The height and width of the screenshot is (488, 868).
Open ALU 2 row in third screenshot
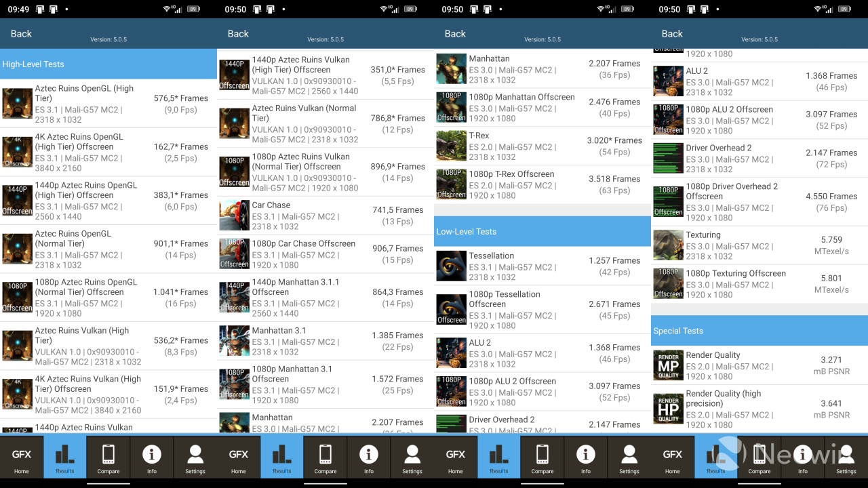(x=542, y=353)
